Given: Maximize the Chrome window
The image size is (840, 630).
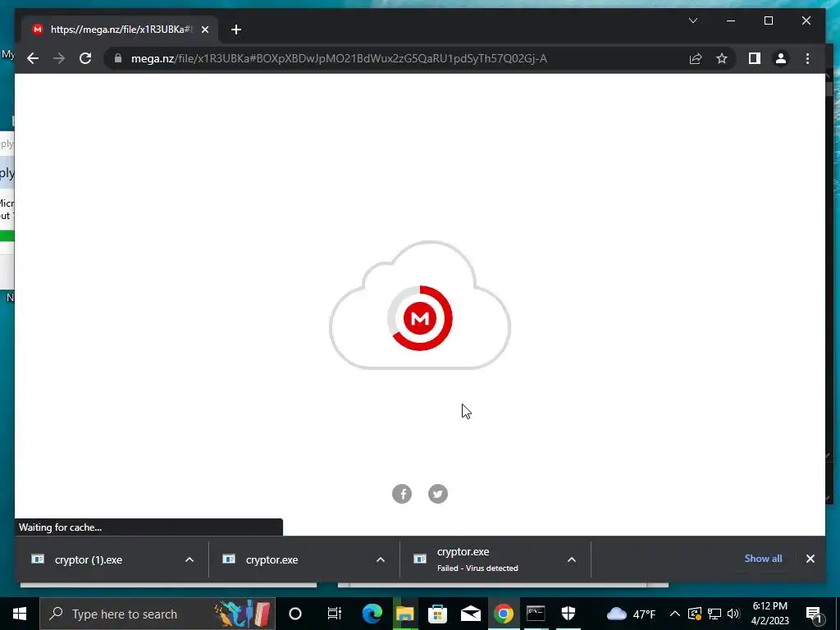Looking at the screenshot, I should (768, 21).
